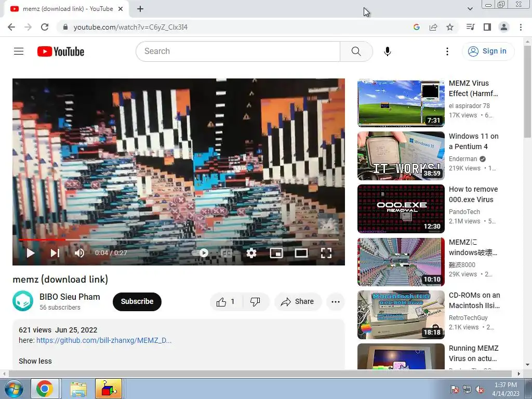Toggle subtitles/closed captions button
Viewport: 532px width, 399px height.
[x=227, y=253]
